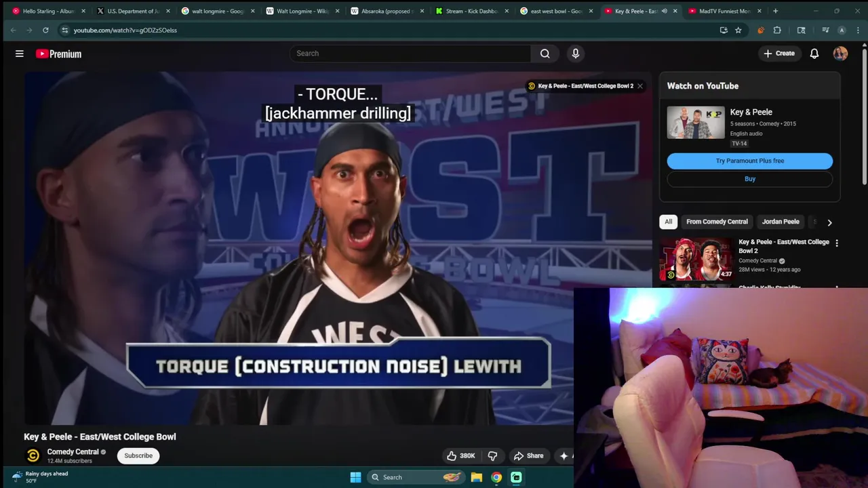
Task: Open options for East/West College Bowl 2 video
Action: coord(837,243)
